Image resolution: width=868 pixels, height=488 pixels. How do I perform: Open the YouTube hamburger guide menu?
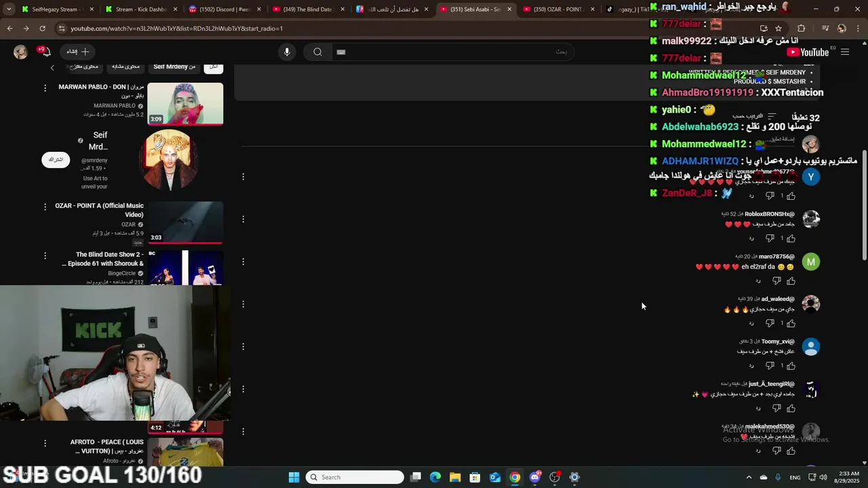(845, 52)
